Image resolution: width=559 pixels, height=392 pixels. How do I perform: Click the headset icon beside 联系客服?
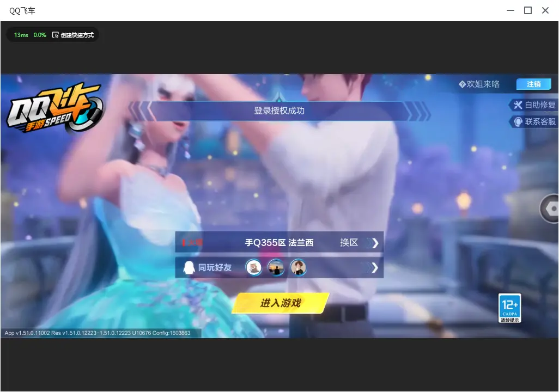click(518, 122)
